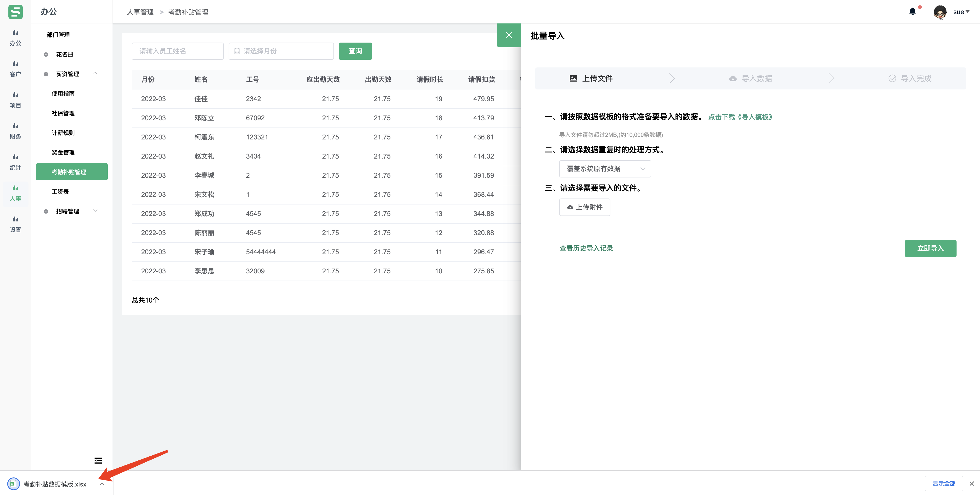Select the row for 宋文松
Viewport: 980px width, 497px height.
[326, 194]
